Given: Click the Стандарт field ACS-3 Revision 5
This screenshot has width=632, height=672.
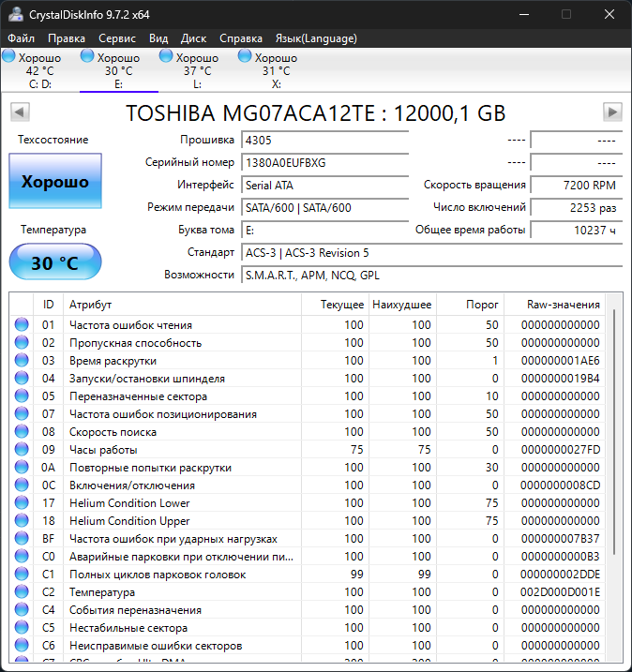Looking at the screenshot, I should [431, 253].
